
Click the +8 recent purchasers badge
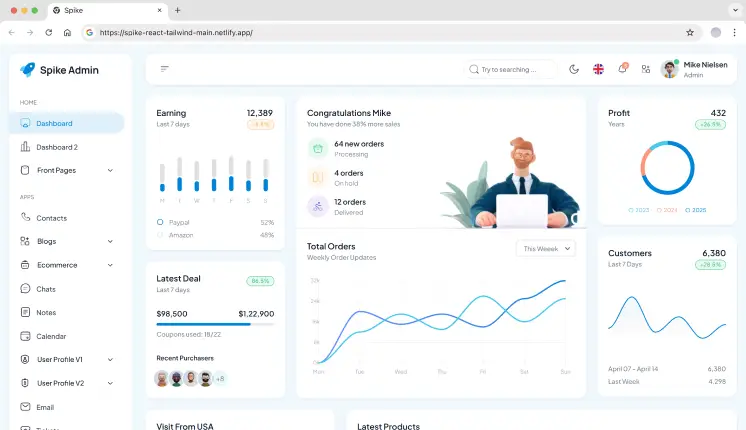[220, 379]
